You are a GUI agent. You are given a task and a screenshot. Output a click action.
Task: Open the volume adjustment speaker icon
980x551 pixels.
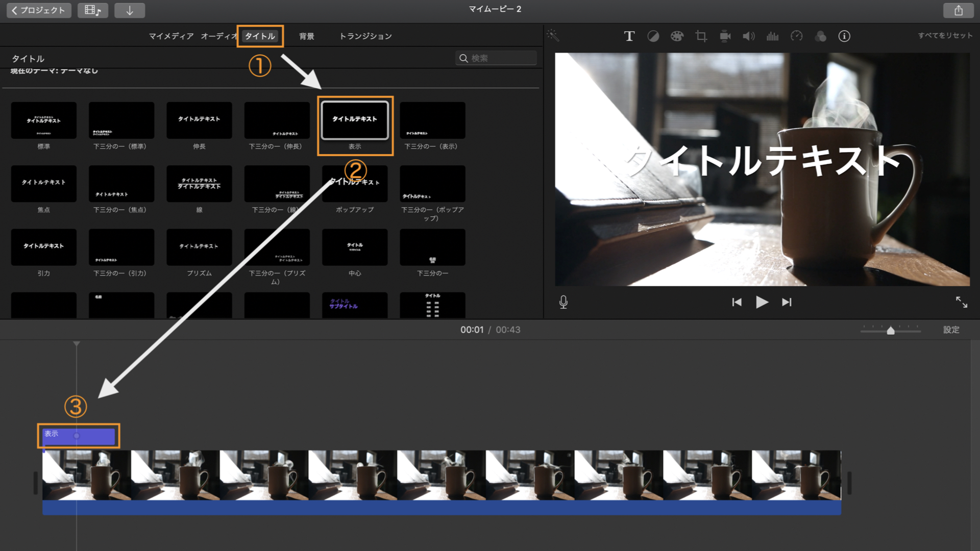[749, 36]
